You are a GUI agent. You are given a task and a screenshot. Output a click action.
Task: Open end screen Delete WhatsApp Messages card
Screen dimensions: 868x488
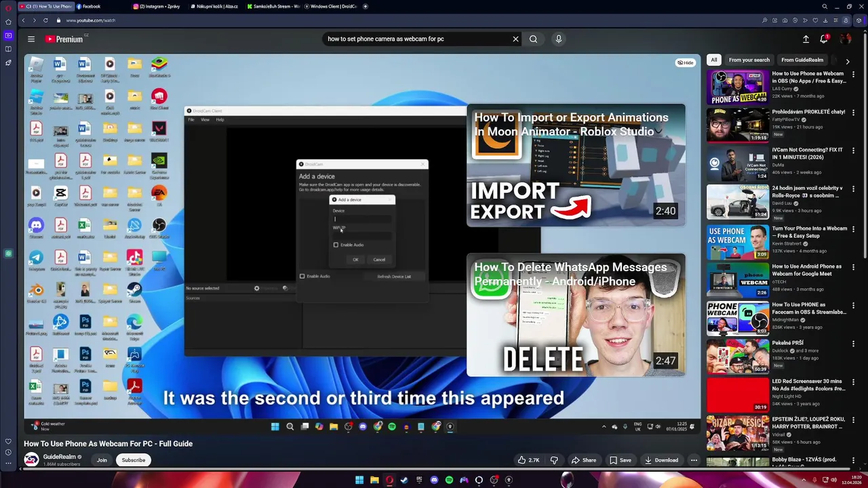click(x=576, y=315)
